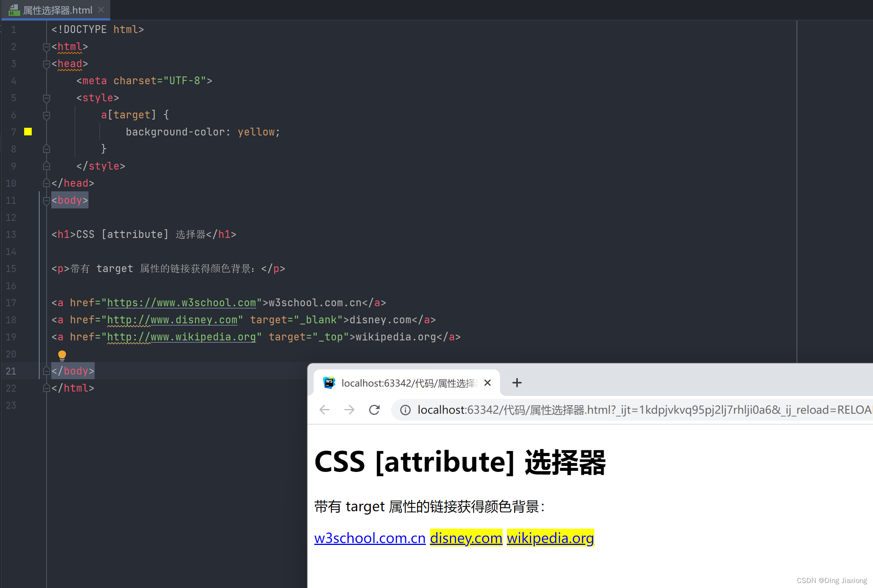
Task: Collapse the head tag fold on line 3
Action: (x=46, y=64)
